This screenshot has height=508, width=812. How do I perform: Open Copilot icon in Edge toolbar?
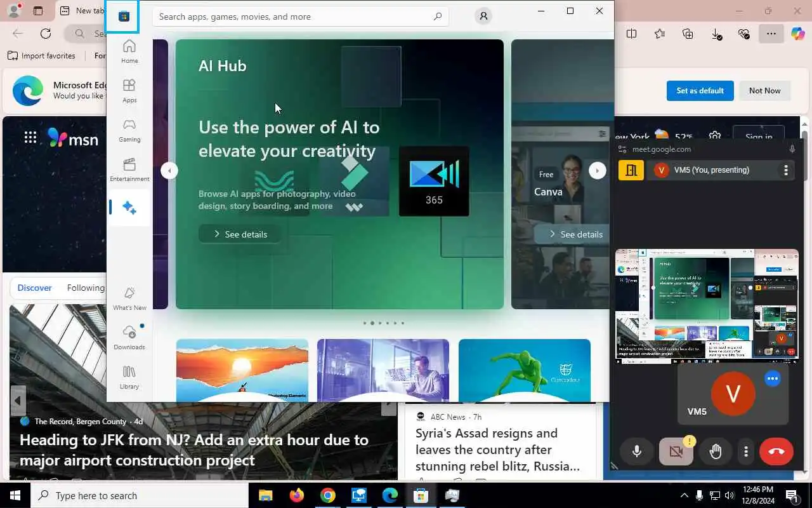(797, 34)
